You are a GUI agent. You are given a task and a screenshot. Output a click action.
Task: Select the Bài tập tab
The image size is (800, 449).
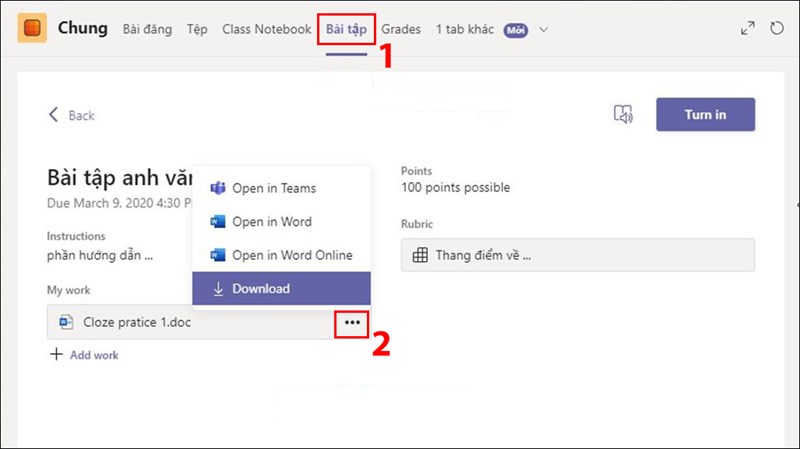tap(346, 30)
